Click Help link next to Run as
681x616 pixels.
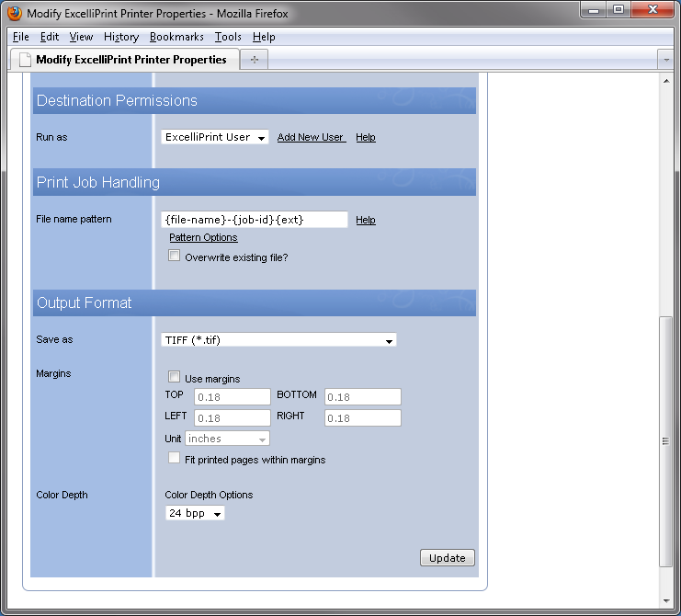pos(366,137)
